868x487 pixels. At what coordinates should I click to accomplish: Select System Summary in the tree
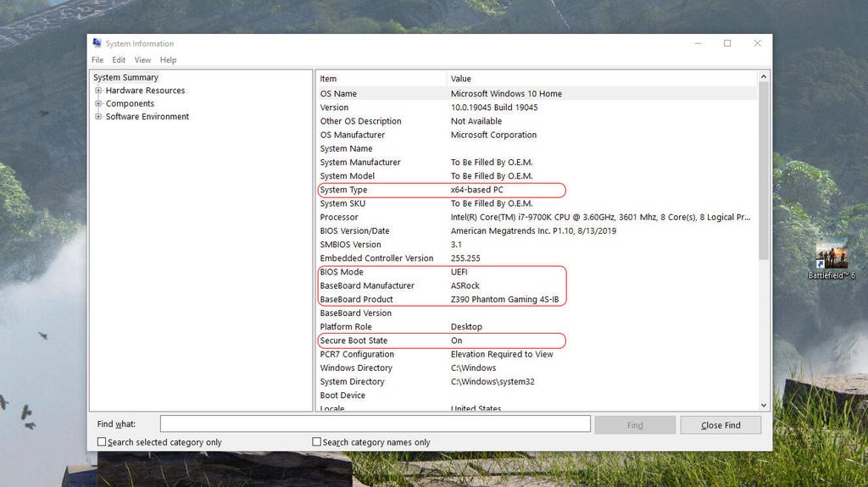pos(125,77)
